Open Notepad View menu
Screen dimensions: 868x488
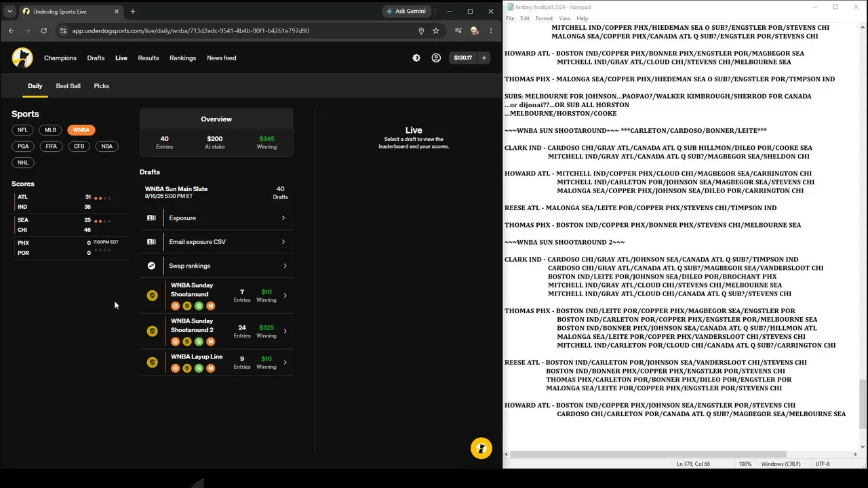[564, 18]
